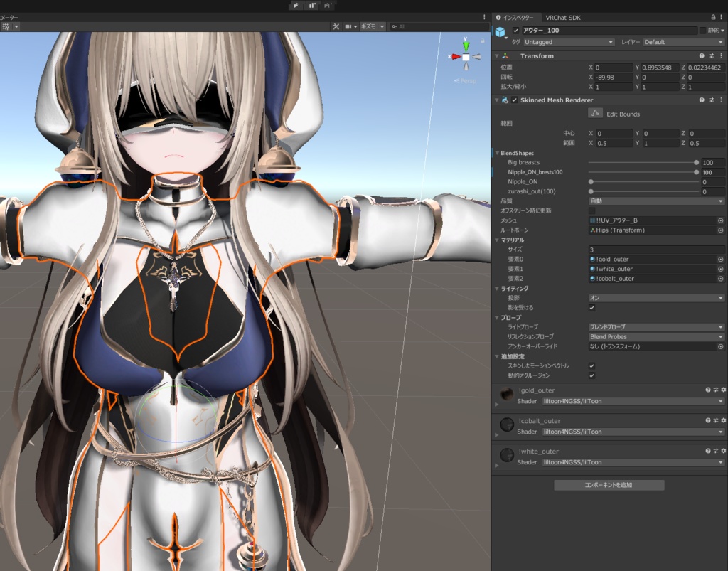Start Play mode with the play button

[x=296, y=6]
